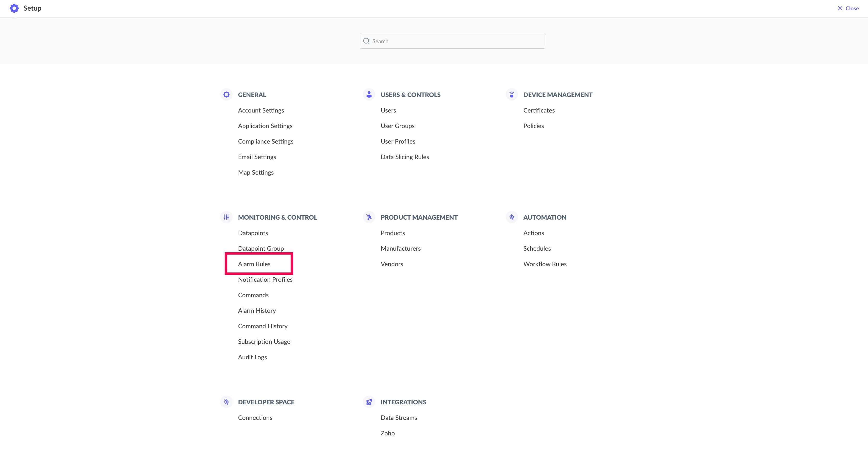Open Data Slicing Rules
This screenshot has height=461, width=868.
(x=405, y=157)
